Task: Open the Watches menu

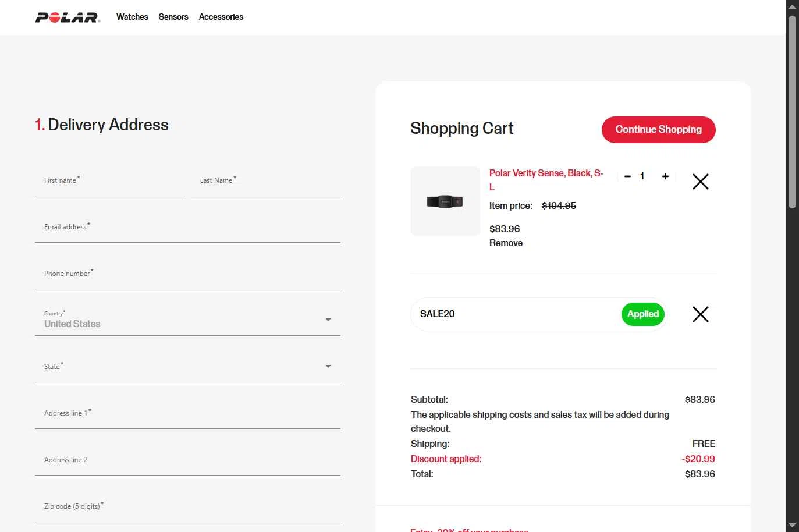Action: click(x=132, y=17)
